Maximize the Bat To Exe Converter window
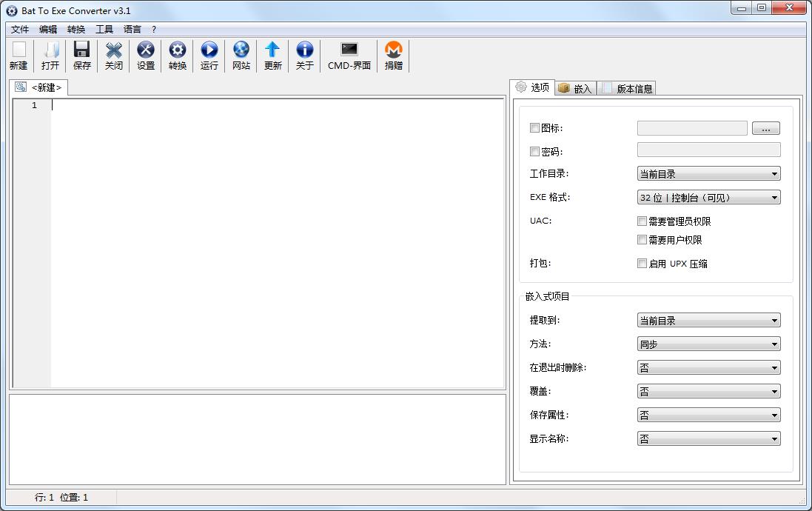Image resolution: width=812 pixels, height=511 pixels. tap(762, 7)
